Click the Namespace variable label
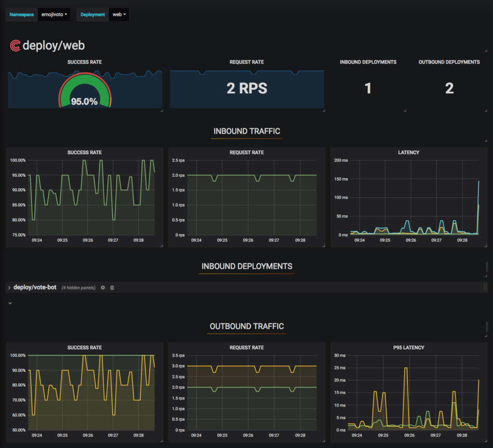The width and height of the screenshot is (493, 448). tap(22, 14)
